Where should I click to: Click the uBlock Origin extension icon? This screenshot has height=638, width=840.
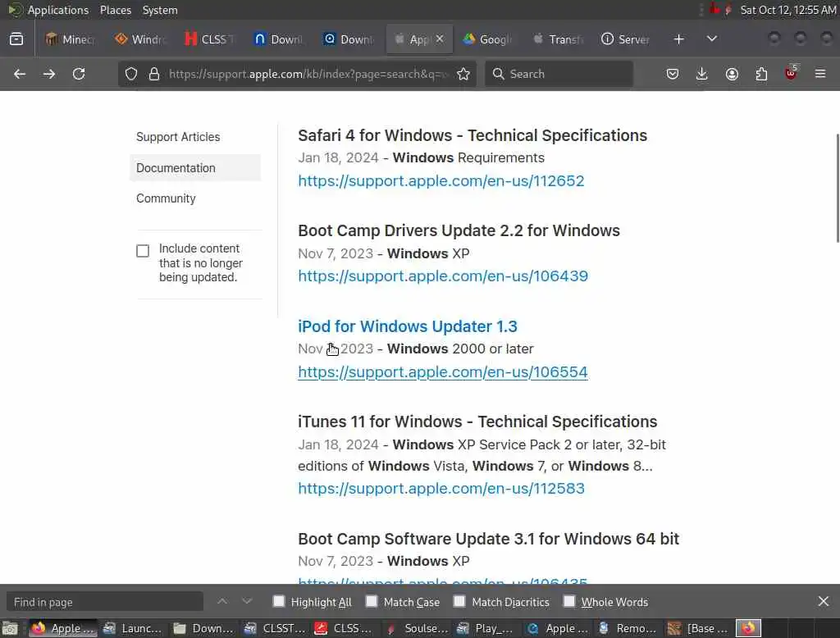791,73
